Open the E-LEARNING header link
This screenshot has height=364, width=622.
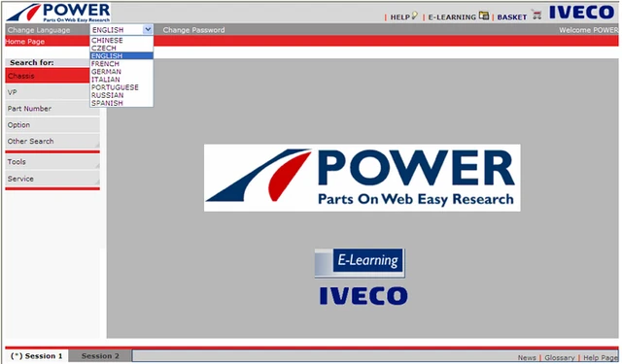[452, 17]
